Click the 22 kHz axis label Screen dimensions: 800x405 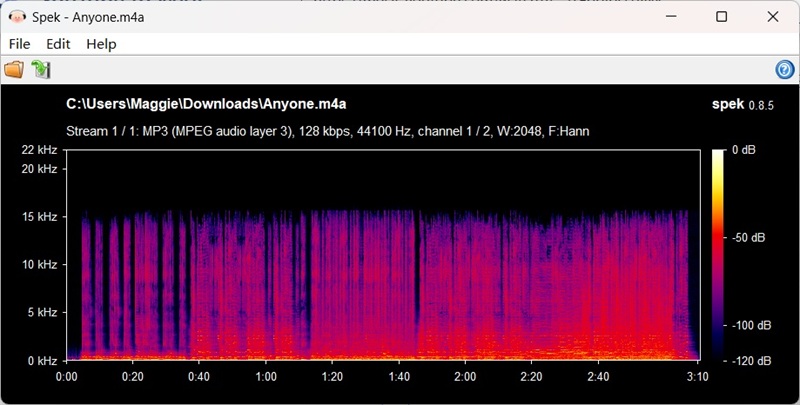click(39, 149)
